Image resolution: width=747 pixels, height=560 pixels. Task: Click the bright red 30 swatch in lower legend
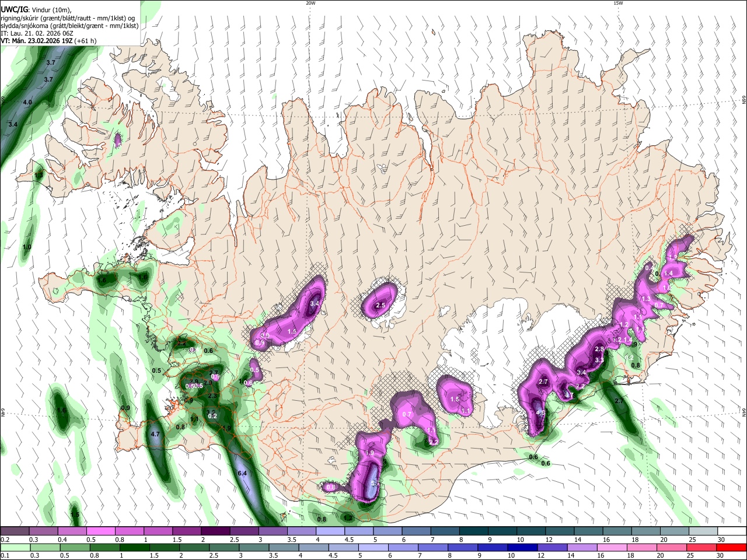[x=732, y=548]
